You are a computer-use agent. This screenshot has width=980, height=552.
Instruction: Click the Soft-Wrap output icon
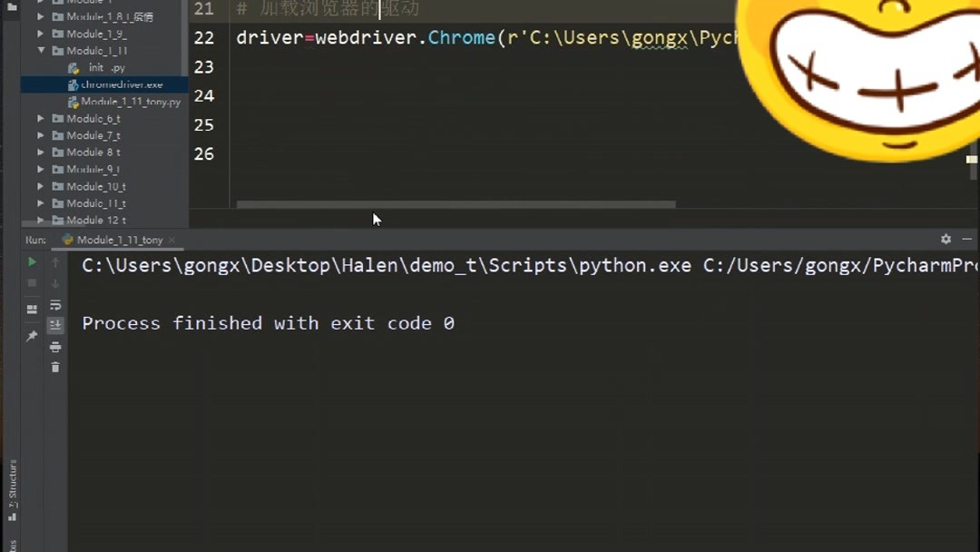pyautogui.click(x=55, y=305)
